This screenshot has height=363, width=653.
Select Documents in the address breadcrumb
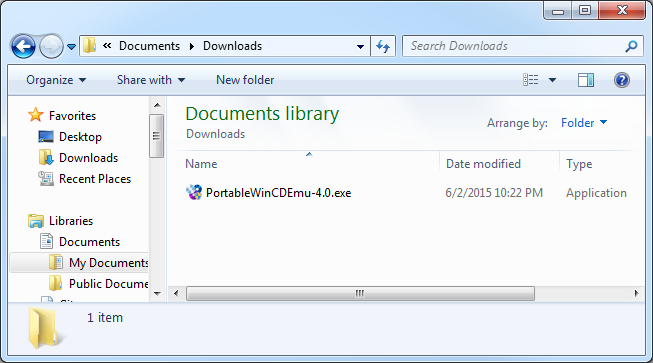[149, 46]
